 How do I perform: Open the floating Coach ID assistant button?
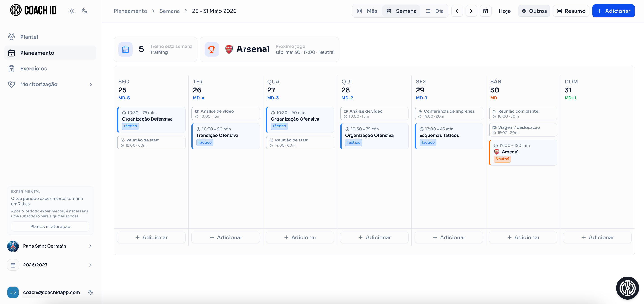[x=628, y=288]
